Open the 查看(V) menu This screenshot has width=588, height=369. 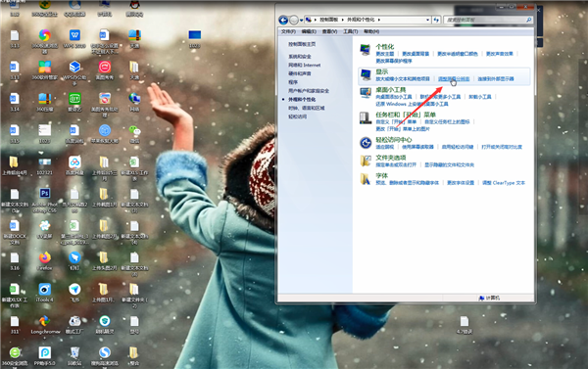pyautogui.click(x=329, y=31)
